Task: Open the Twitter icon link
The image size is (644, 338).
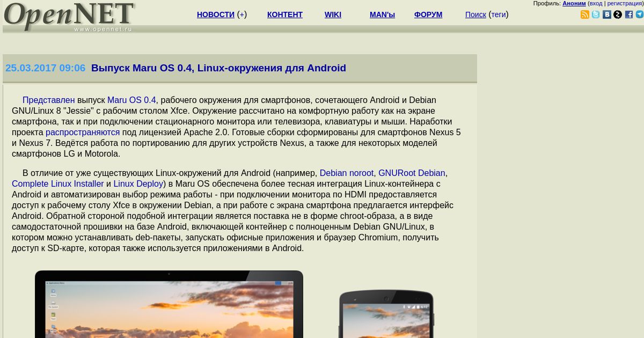Action: [x=596, y=14]
